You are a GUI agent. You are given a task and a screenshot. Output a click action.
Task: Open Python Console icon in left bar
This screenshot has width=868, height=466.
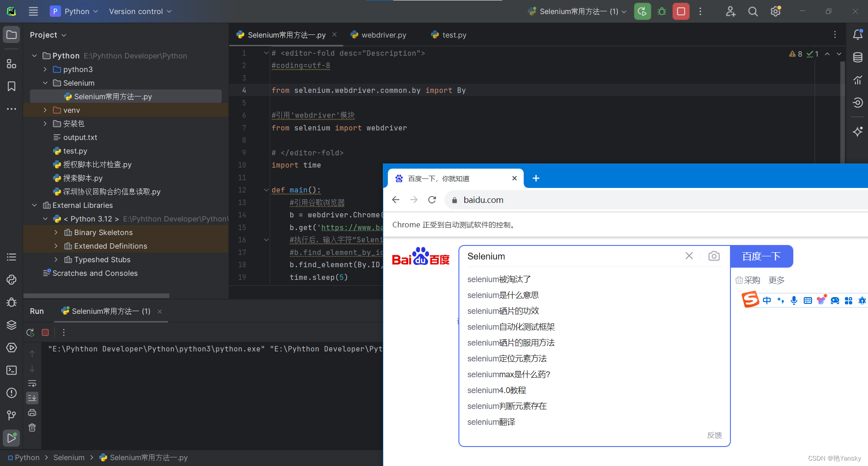tap(12, 279)
